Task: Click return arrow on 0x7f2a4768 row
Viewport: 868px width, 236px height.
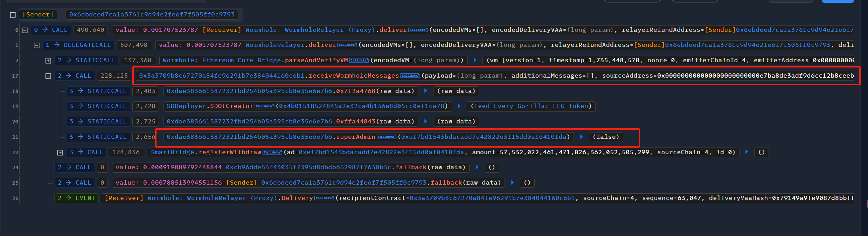Action: [425, 91]
